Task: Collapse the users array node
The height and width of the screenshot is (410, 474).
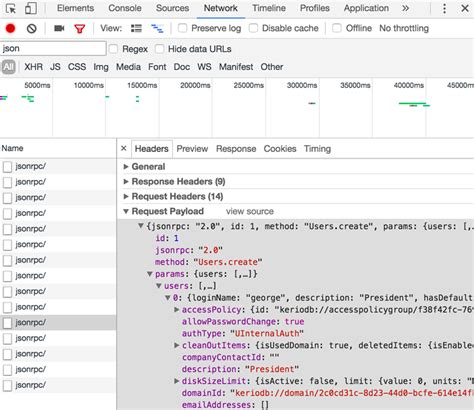Action: click(x=159, y=286)
